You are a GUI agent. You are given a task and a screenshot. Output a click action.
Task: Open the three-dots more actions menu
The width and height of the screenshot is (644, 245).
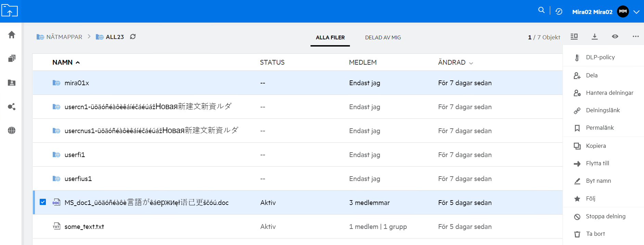click(x=635, y=37)
